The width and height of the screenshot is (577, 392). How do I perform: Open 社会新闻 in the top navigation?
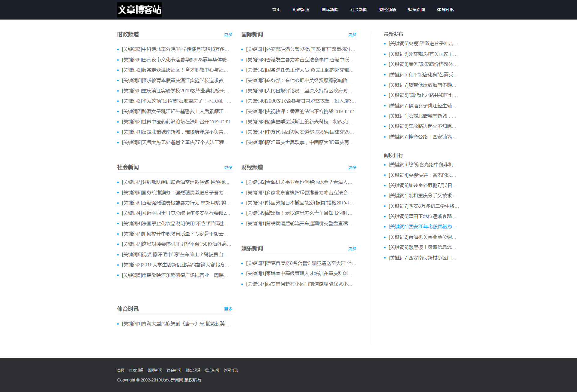(x=359, y=10)
